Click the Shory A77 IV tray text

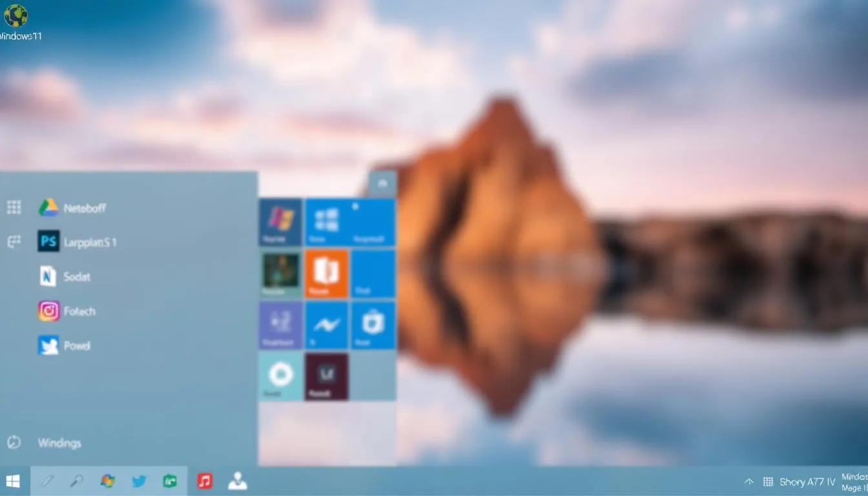[807, 482]
